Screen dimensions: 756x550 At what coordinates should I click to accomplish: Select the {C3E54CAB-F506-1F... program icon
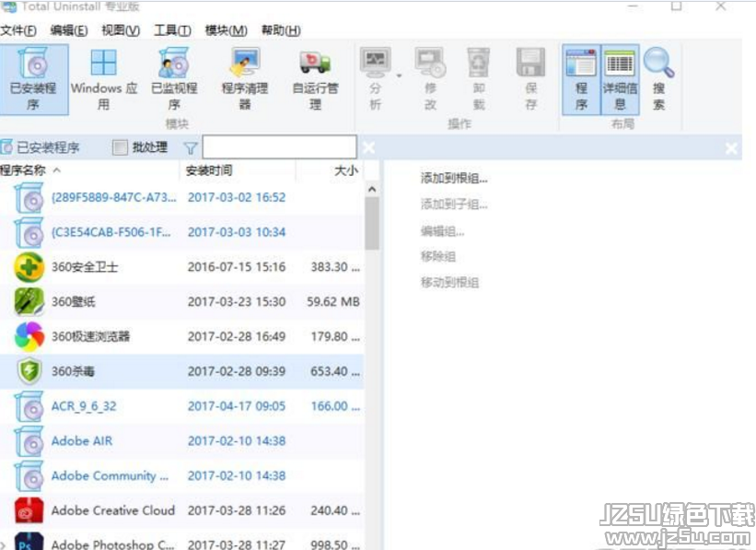(29, 232)
